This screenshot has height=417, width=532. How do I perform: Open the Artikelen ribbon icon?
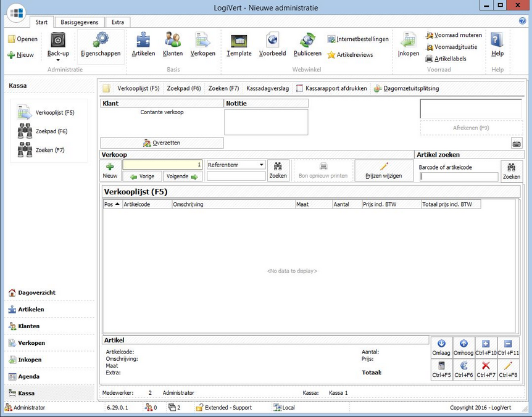pyautogui.click(x=143, y=45)
